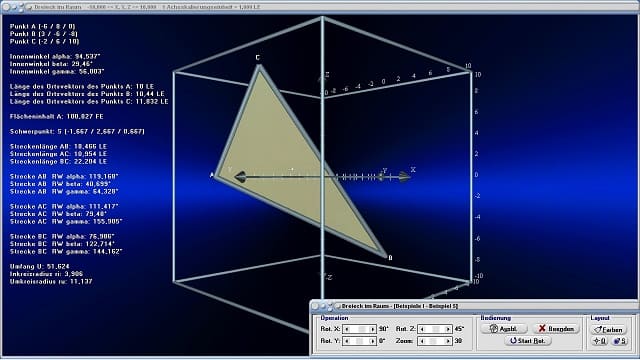
Task: Click the Rot. Y slider track
Action: point(360,341)
